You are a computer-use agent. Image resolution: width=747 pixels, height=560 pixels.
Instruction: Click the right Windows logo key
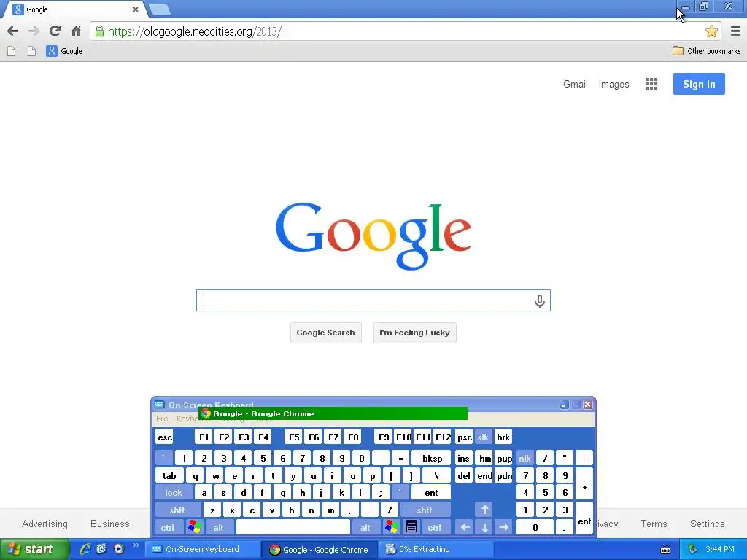click(x=392, y=528)
